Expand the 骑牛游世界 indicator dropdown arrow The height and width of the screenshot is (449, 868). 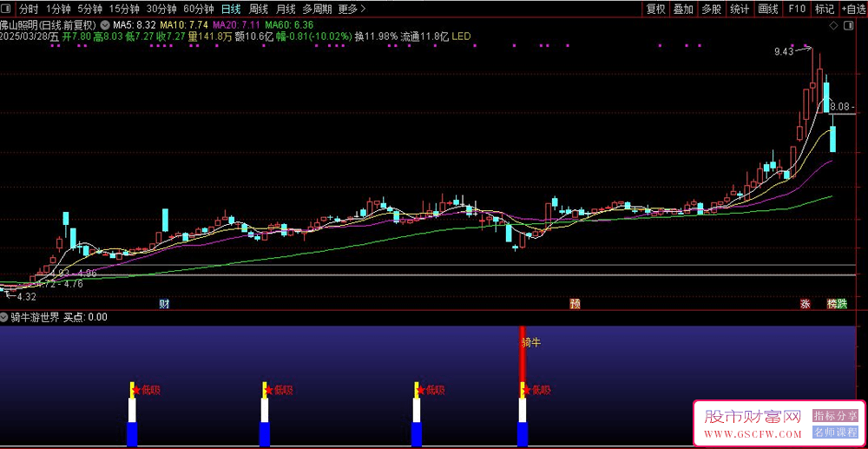[4, 317]
